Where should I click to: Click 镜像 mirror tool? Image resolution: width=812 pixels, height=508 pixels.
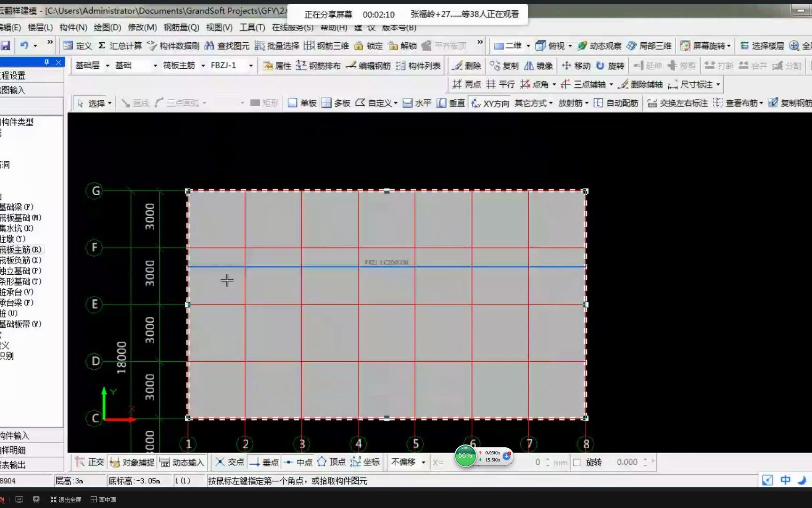pos(539,65)
